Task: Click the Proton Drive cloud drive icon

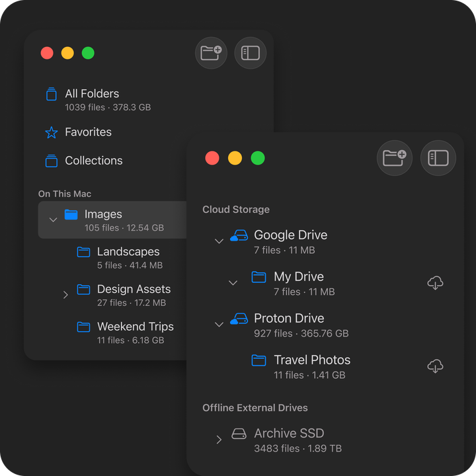Action: [x=239, y=319]
